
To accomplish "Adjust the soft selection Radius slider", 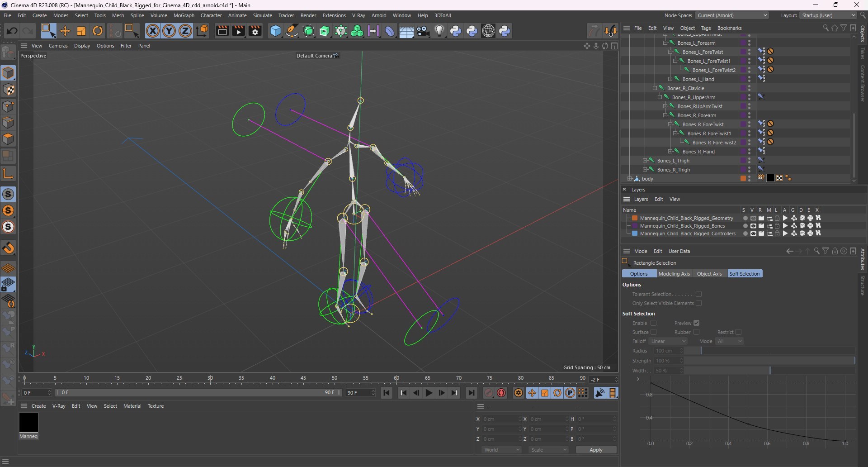I will [769, 351].
